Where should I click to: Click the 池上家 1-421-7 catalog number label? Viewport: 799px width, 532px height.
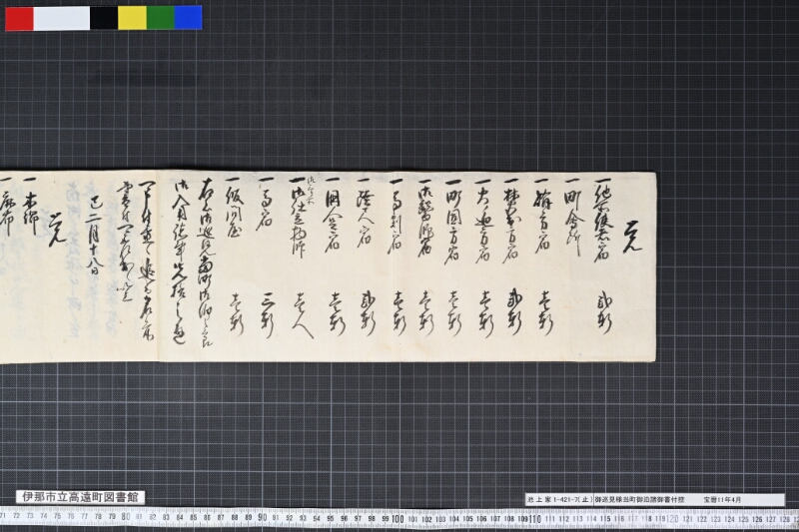559,500
